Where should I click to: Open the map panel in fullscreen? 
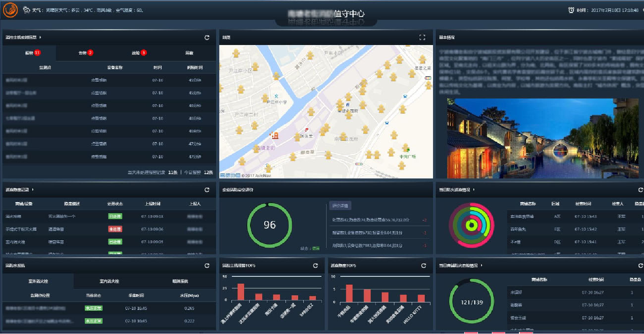(422, 38)
